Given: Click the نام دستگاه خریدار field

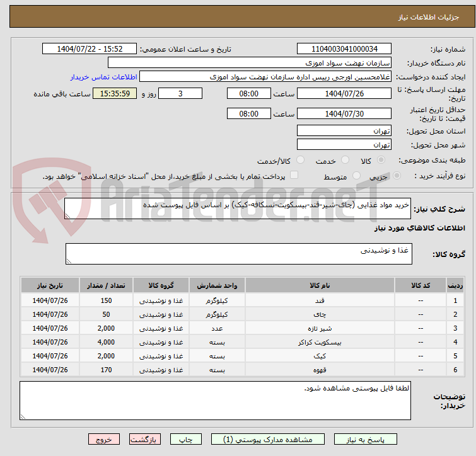Looking at the screenshot, I should click(x=250, y=63).
